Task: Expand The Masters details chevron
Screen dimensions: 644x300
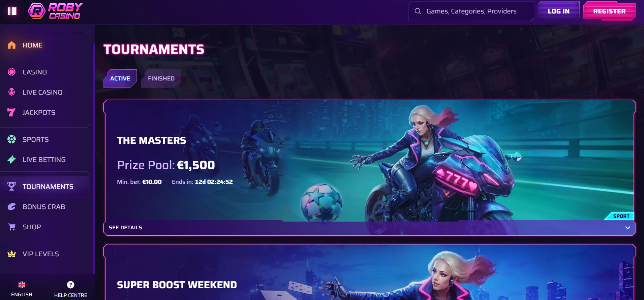Action: pyautogui.click(x=627, y=228)
